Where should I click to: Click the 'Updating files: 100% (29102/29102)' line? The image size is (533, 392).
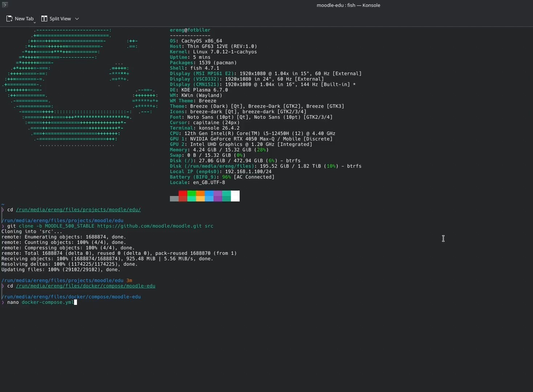pyautogui.click(x=61, y=269)
